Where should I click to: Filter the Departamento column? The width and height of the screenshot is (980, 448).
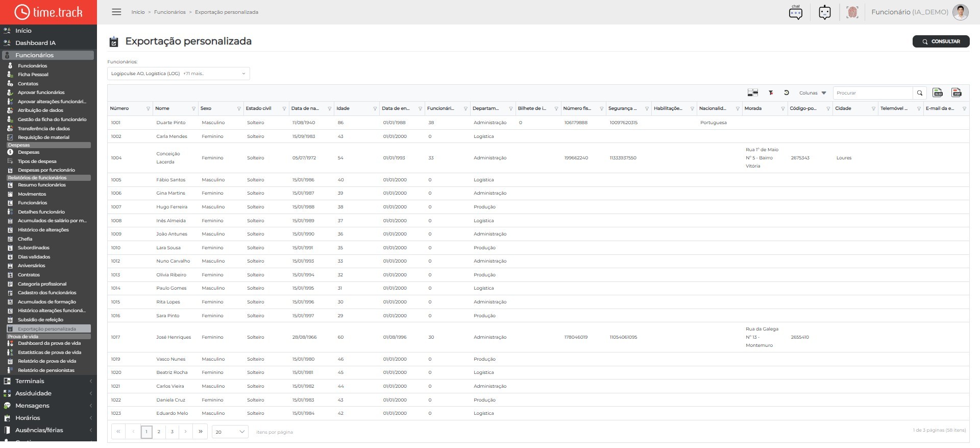(x=511, y=109)
